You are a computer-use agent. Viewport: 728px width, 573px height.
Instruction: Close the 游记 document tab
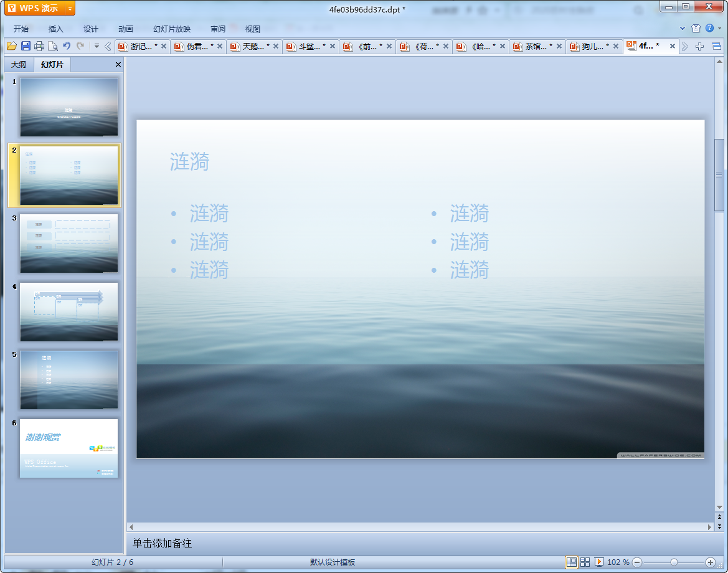163,46
